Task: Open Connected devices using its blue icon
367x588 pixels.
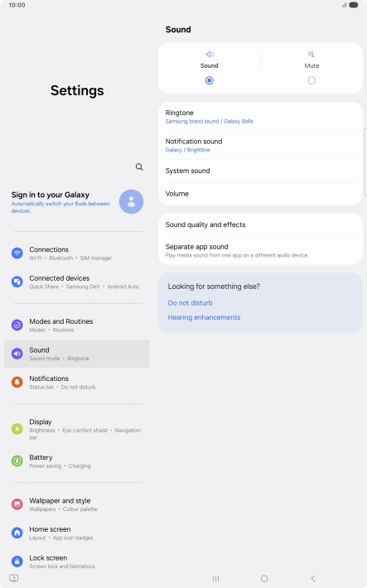Action: (17, 282)
